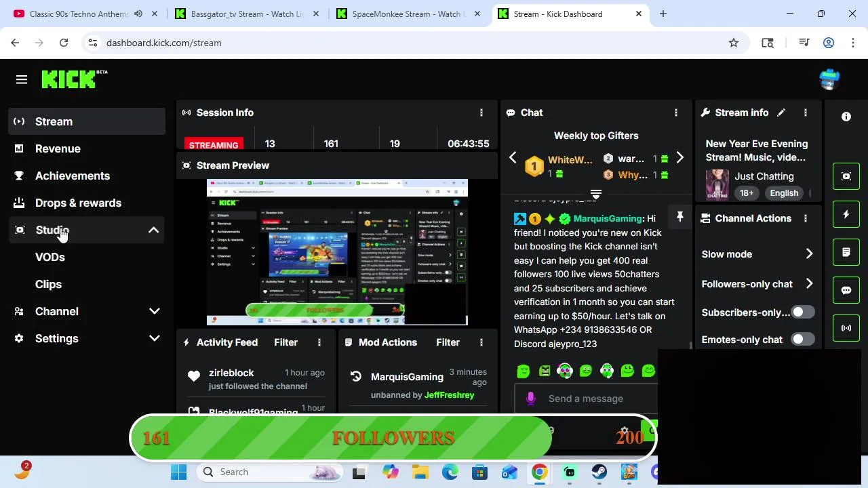The image size is (868, 488).
Task: Click JeffFreshrey moderator name
Action: point(449,394)
